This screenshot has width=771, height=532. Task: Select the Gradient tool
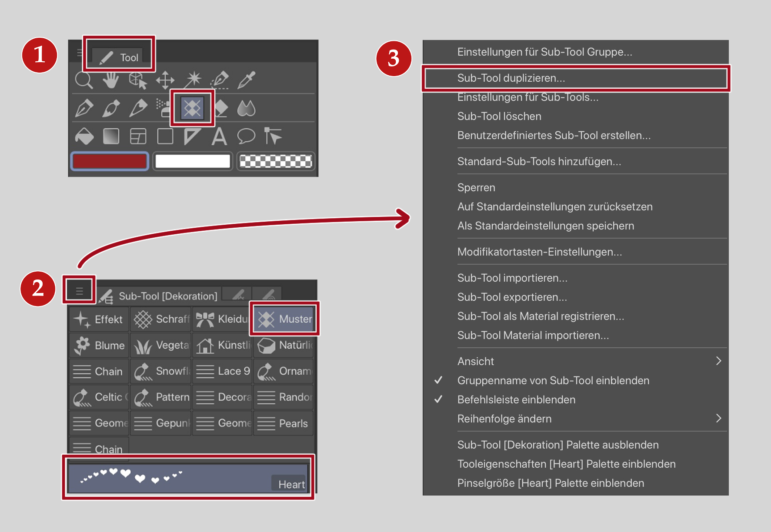111,136
